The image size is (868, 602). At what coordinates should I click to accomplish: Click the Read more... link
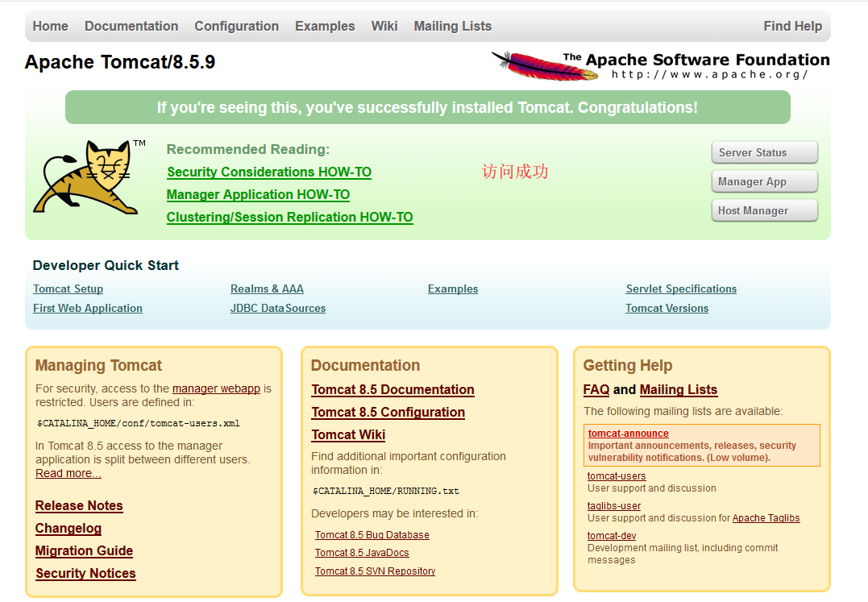click(x=68, y=473)
